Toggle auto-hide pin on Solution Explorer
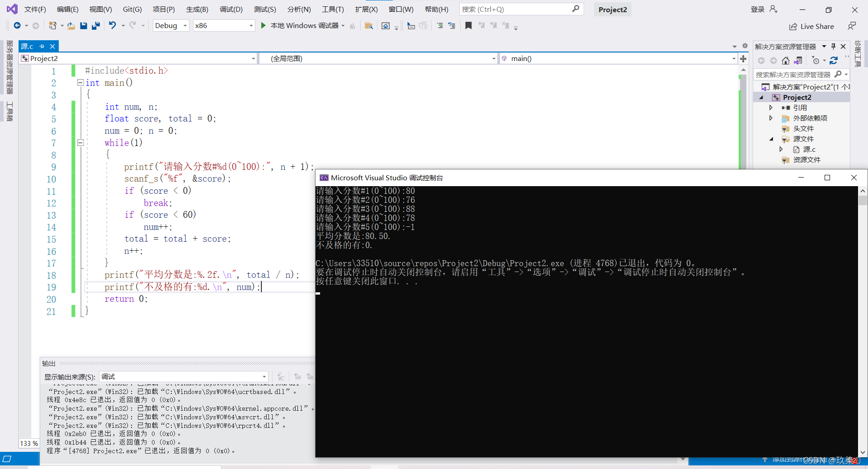The image size is (868, 469). [x=833, y=46]
